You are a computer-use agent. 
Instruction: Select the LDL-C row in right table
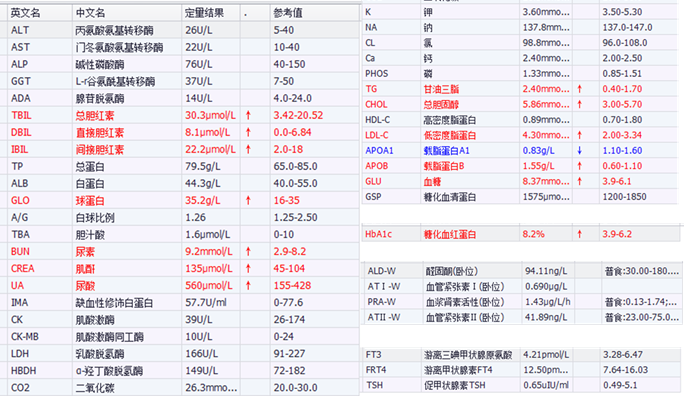coord(522,135)
